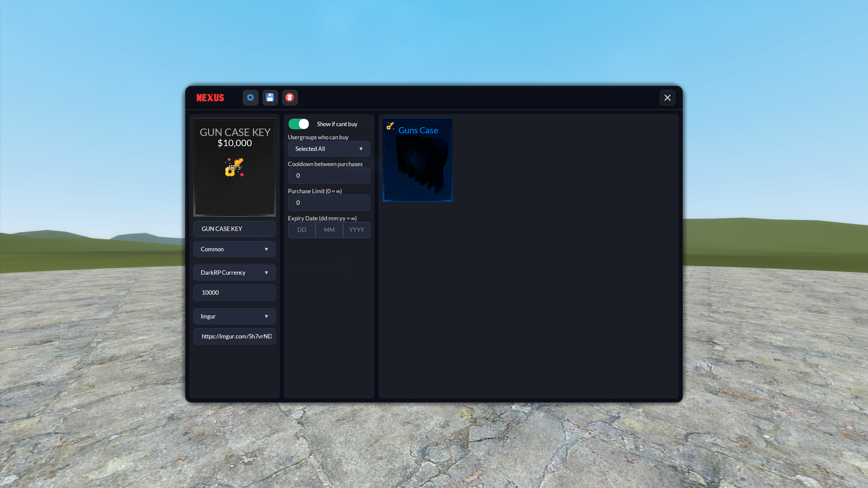Click the DD expiry day field
This screenshot has height=488, width=868.
point(302,230)
